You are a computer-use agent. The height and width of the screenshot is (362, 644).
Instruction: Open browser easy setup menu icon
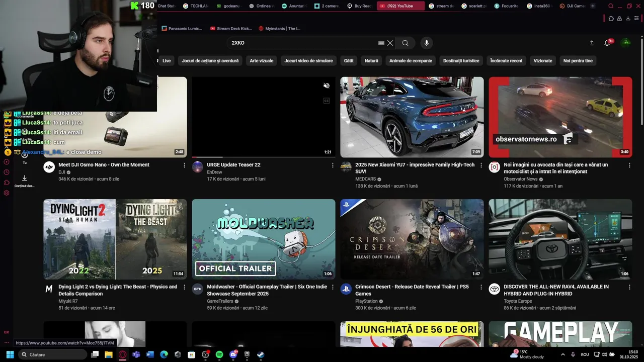636,19
